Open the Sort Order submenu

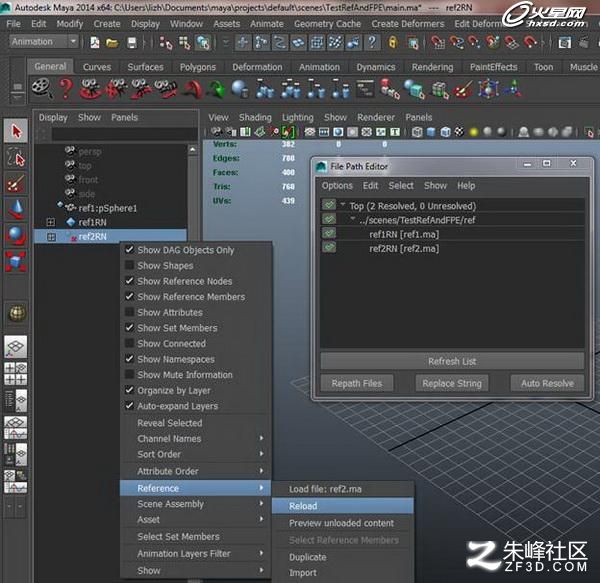point(196,454)
